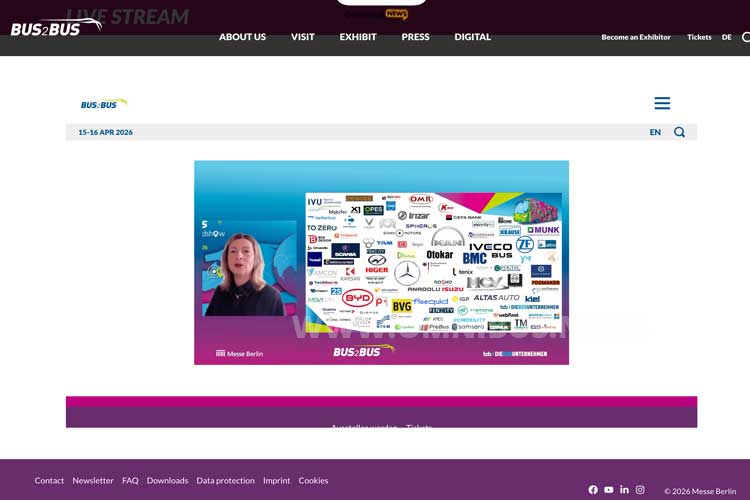Viewport: 750px width, 500px height.
Task: Open the Instagram icon in footer
Action: pyautogui.click(x=640, y=490)
